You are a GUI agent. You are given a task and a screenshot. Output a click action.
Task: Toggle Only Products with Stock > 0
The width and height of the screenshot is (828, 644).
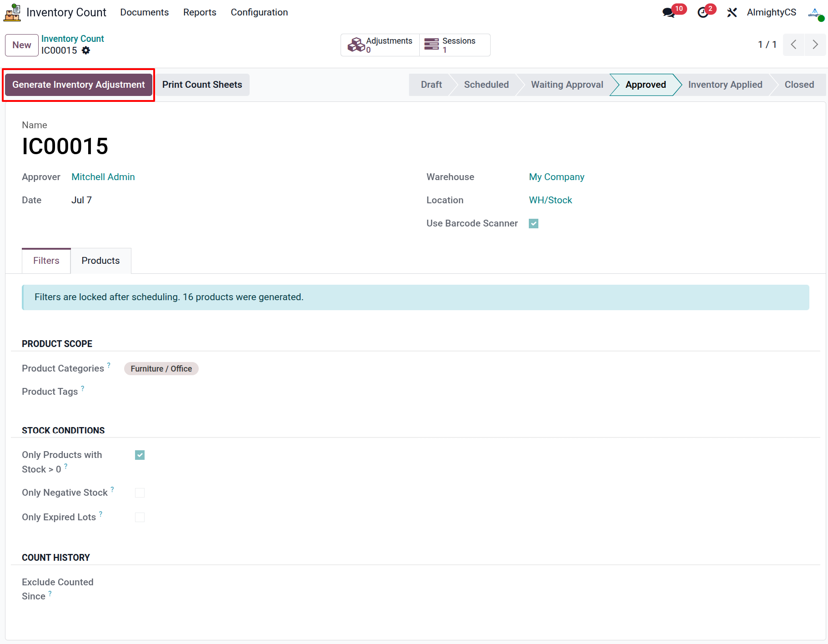[140, 455]
